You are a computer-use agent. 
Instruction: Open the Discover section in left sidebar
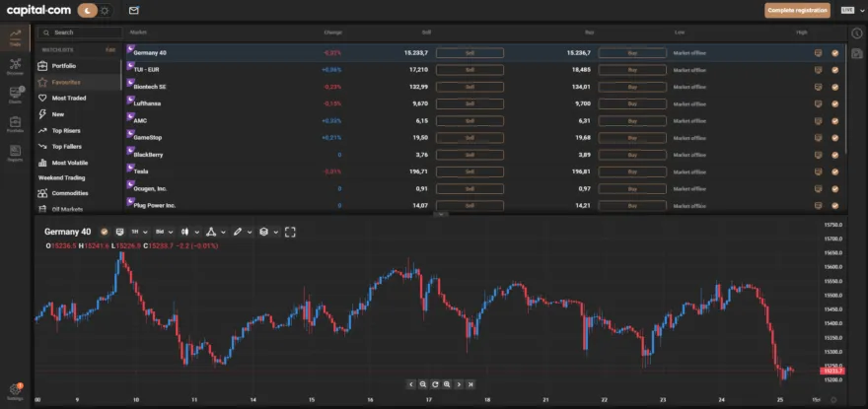pos(15,66)
